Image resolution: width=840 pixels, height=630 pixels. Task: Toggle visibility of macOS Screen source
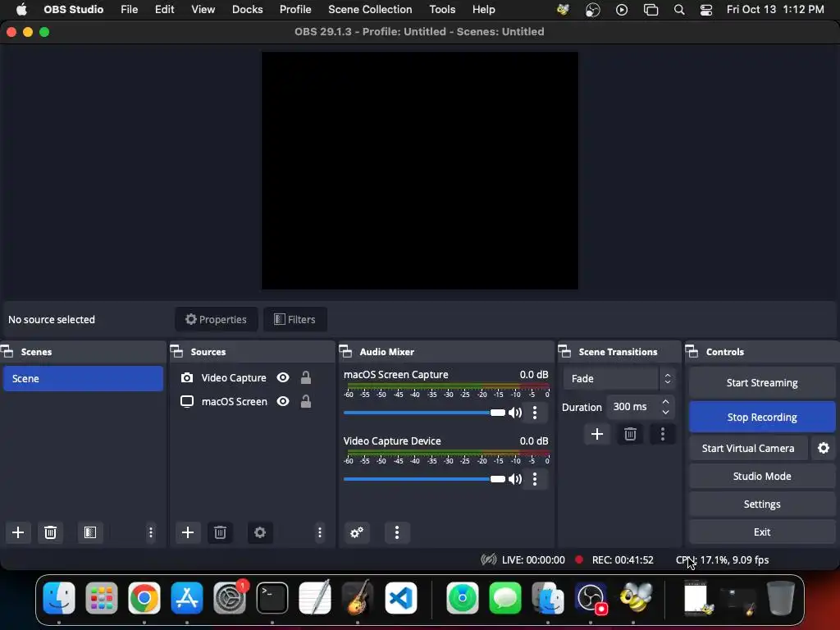tap(283, 401)
